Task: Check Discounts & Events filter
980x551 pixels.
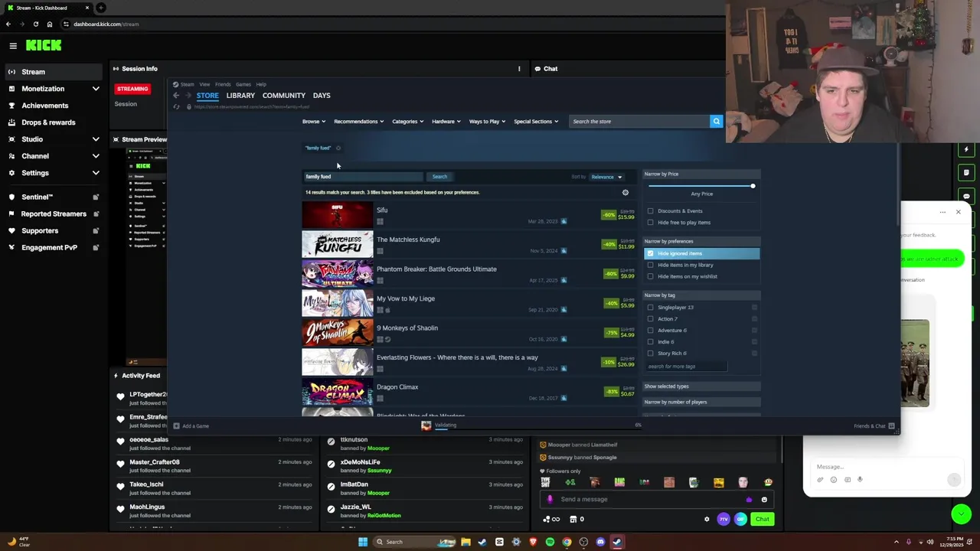Action: pyautogui.click(x=651, y=211)
